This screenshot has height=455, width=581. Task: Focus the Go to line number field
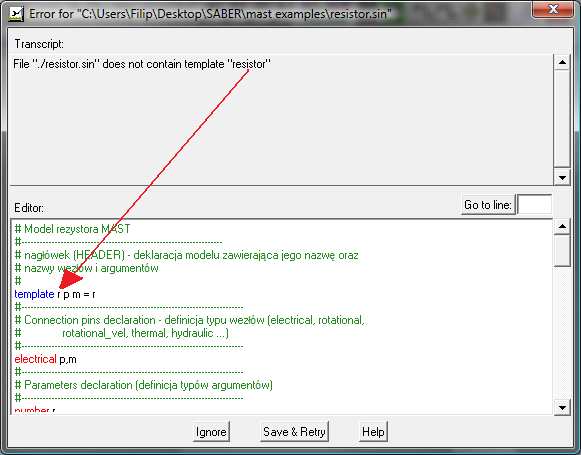pos(534,205)
